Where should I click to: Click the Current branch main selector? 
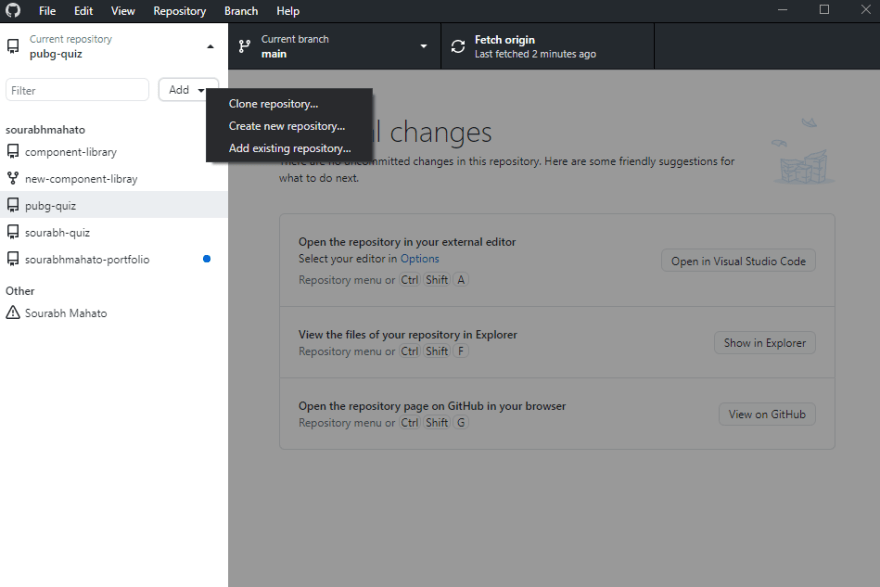click(334, 47)
